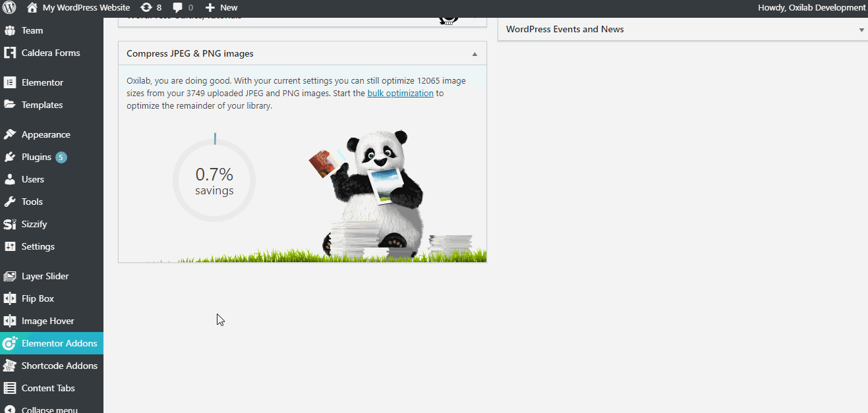Click the updates icon showing 8
The image size is (868, 413).
[146, 8]
